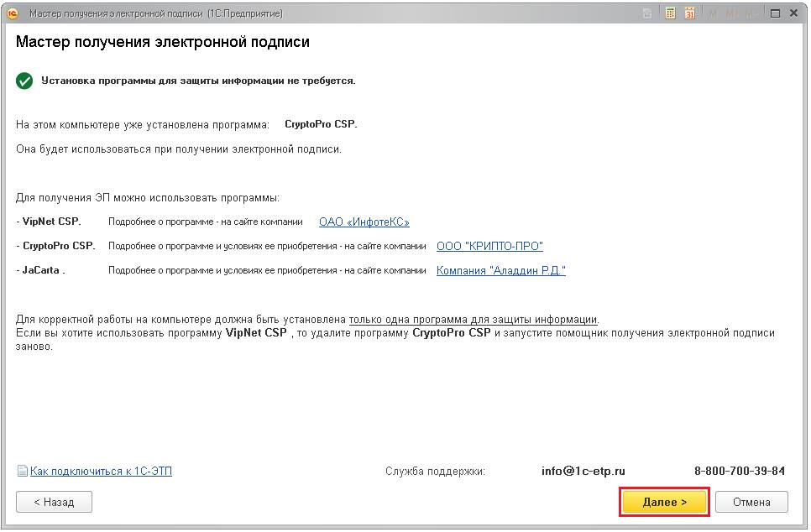Close the wizard window

(794, 13)
